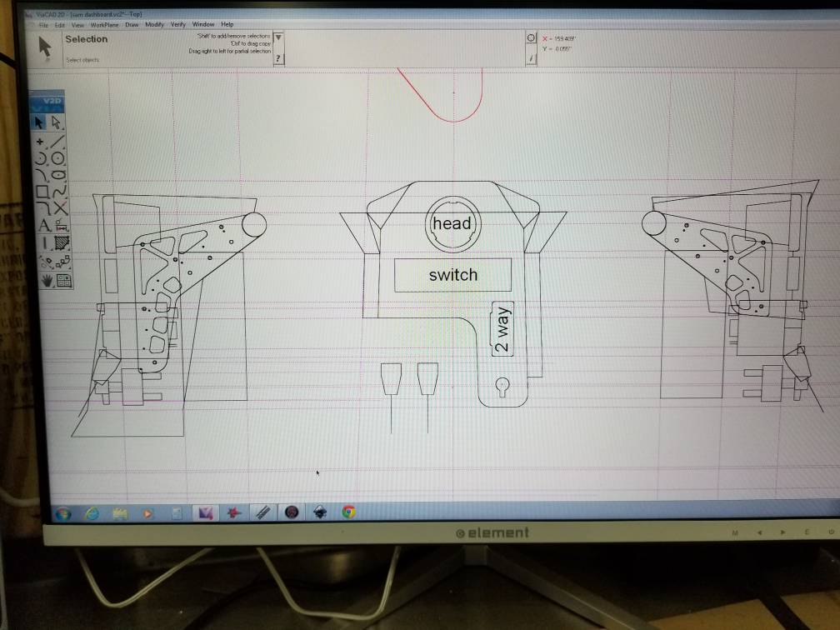The width and height of the screenshot is (840, 630).
Task: Select the Rectangle polygon tool
Action: 42,192
